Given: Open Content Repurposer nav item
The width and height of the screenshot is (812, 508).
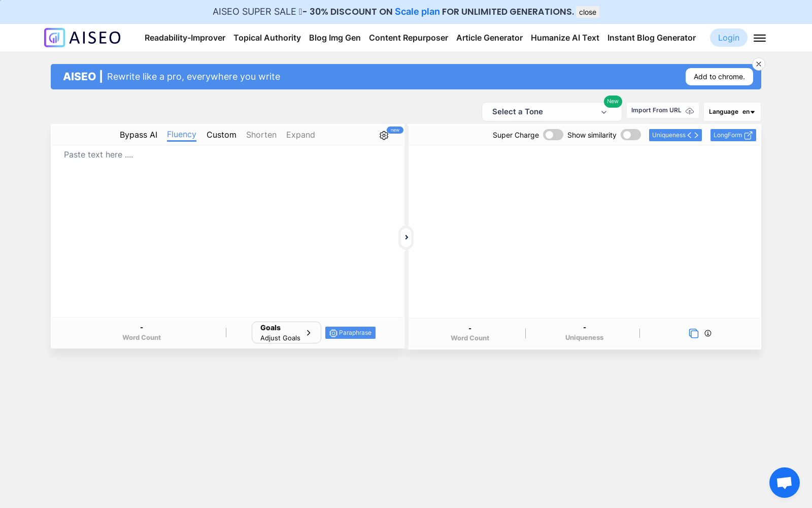Looking at the screenshot, I should click(409, 38).
